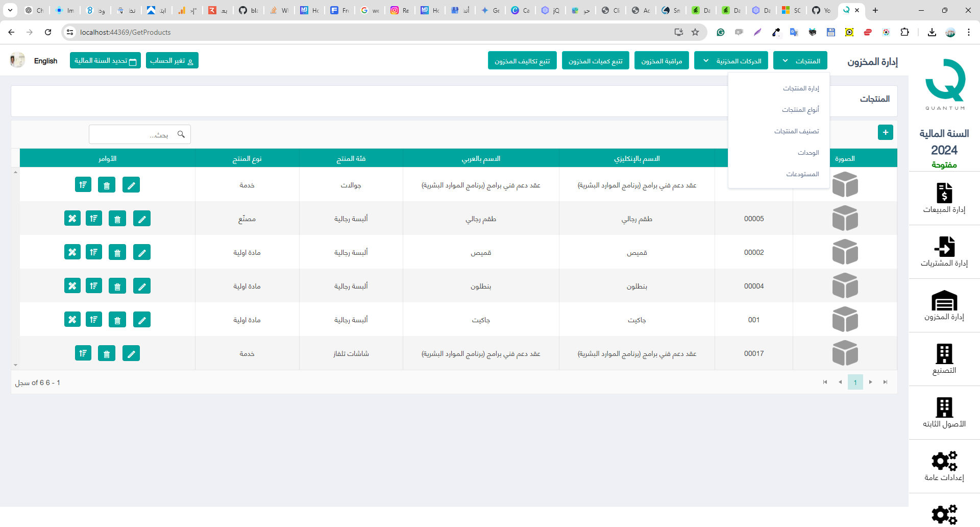Click the بحث search field
This screenshot has height=527, width=980.
(x=133, y=135)
